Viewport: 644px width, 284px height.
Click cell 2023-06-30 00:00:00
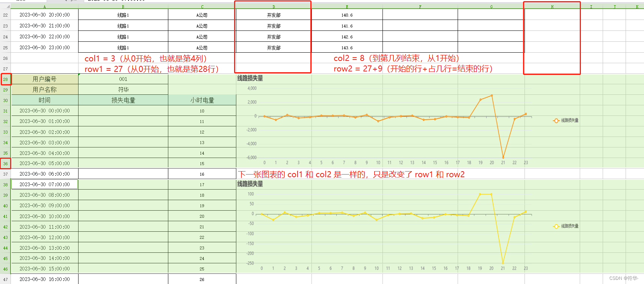pyautogui.click(x=44, y=111)
